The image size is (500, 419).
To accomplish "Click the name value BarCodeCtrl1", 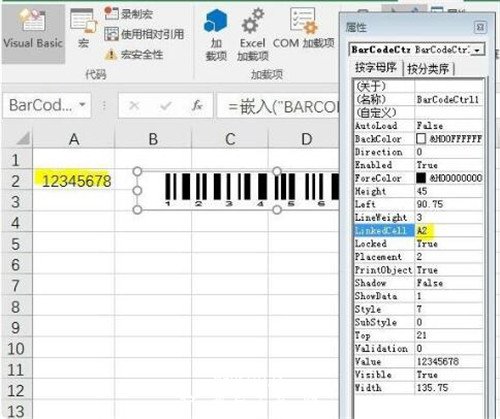I will coord(448,99).
